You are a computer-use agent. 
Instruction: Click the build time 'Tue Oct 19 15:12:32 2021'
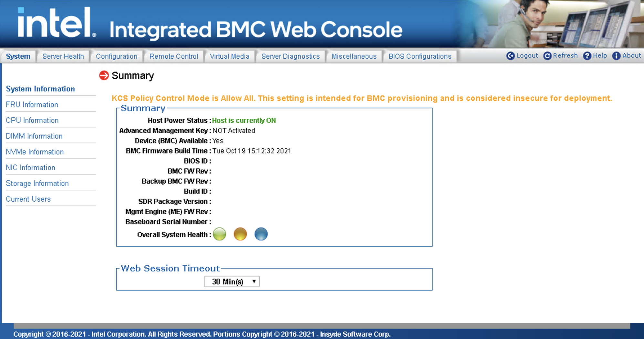[252, 151]
